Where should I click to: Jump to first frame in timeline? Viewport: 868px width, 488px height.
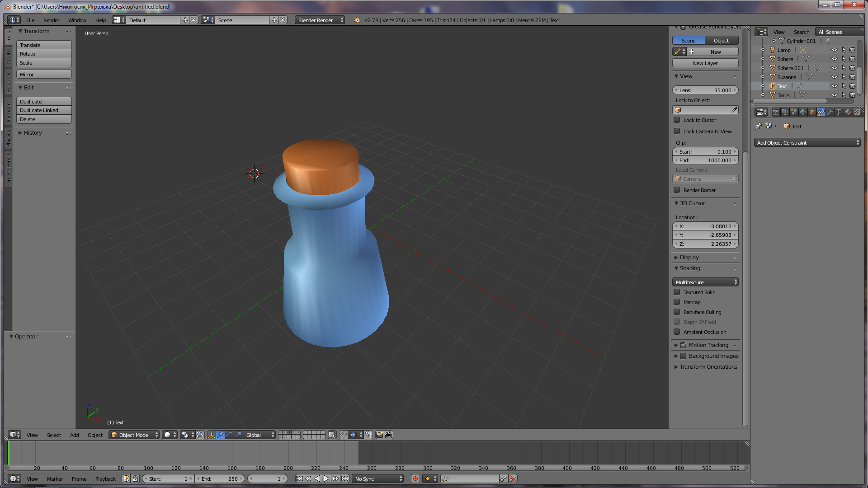click(x=299, y=479)
